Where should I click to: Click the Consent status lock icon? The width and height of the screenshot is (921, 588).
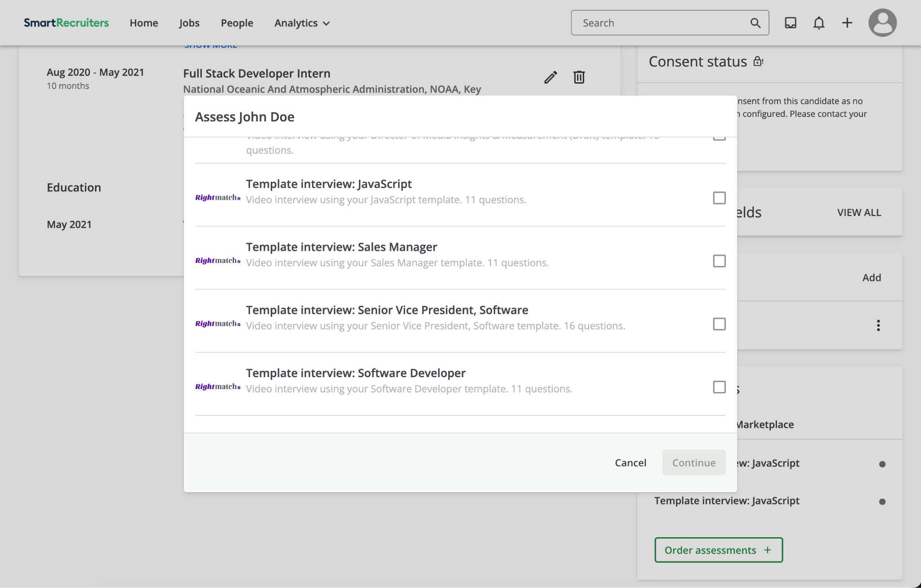pos(758,61)
